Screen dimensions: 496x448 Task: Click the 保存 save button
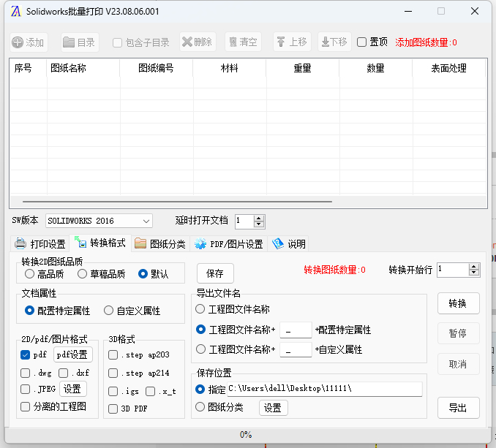[215, 273]
